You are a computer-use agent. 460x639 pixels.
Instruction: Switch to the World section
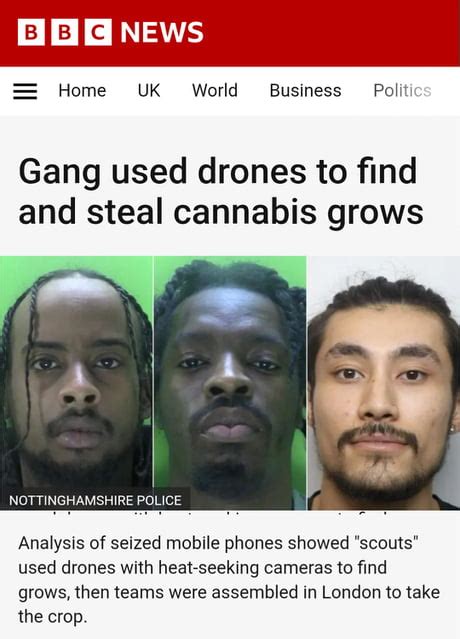215,90
